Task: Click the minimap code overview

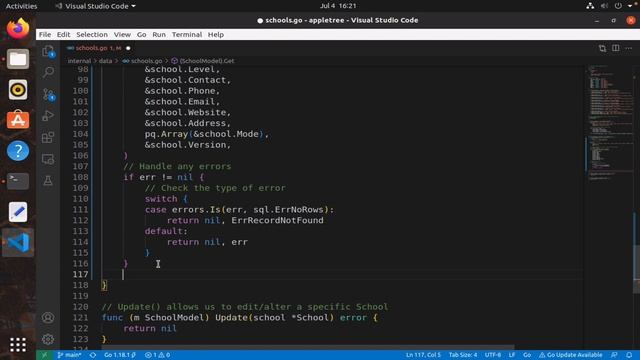Action: [x=609, y=122]
